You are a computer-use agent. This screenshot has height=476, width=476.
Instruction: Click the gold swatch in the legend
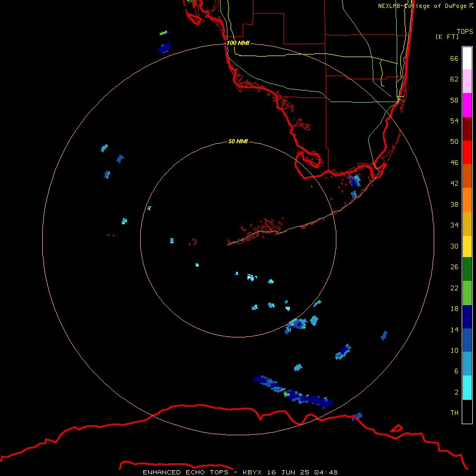pyautogui.click(x=467, y=224)
